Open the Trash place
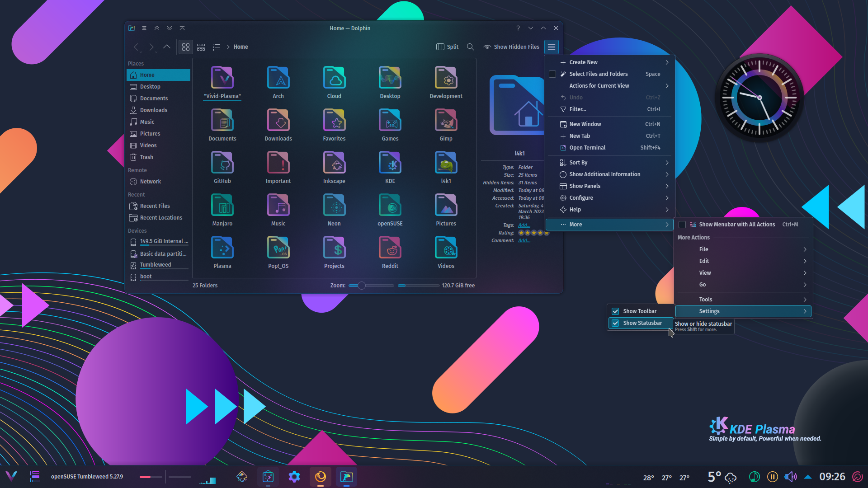The height and width of the screenshot is (488, 868). pos(158,157)
